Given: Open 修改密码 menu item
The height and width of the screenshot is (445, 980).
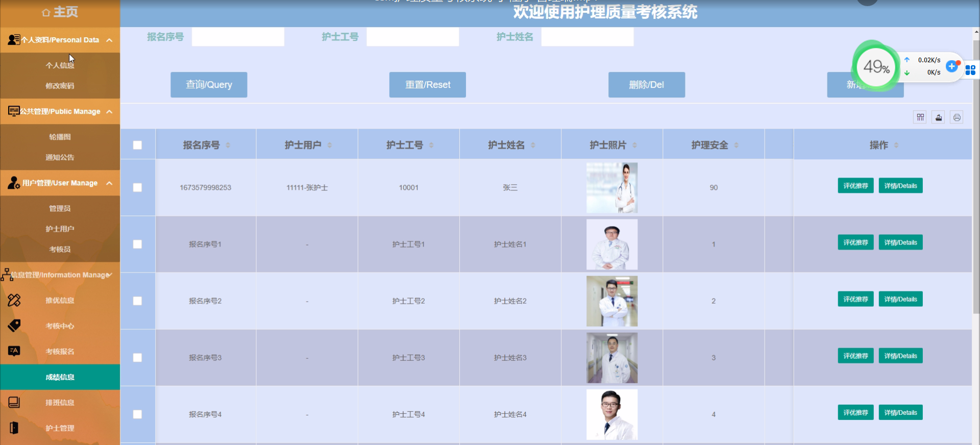Looking at the screenshot, I should [60, 86].
